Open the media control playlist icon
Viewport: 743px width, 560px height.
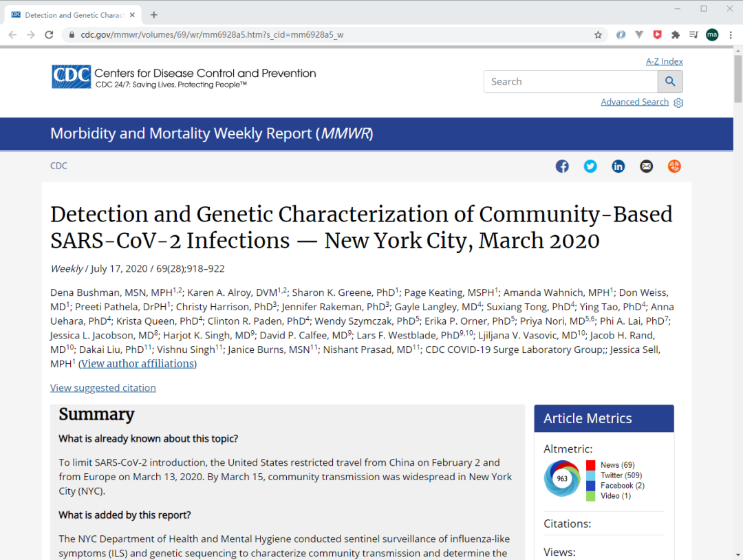tap(693, 34)
